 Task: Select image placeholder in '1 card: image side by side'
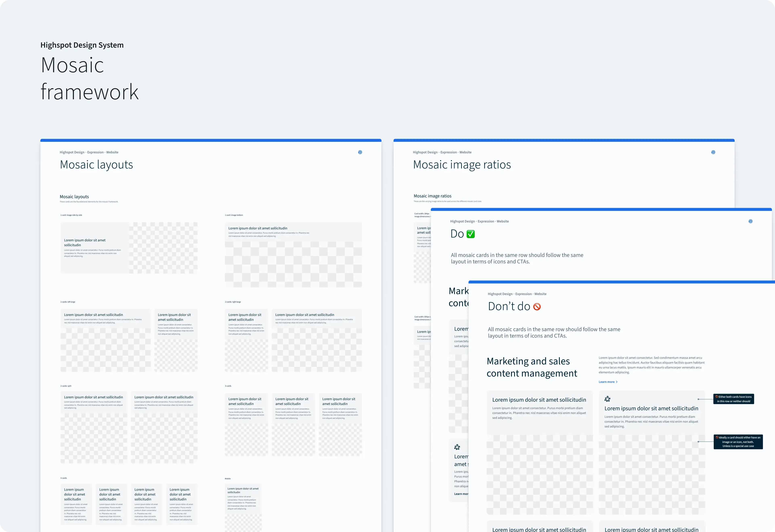[x=163, y=248]
